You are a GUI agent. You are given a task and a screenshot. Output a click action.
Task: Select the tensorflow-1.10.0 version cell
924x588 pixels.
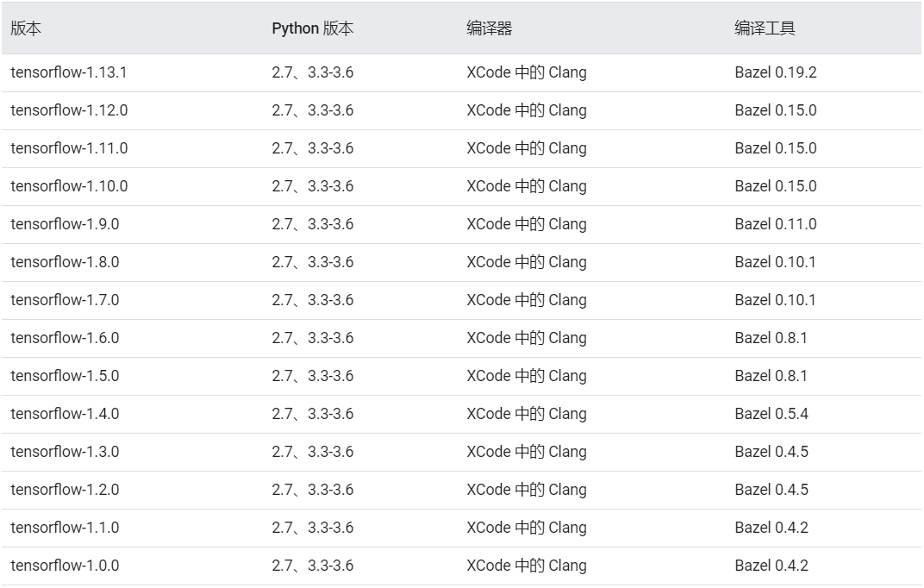69,186
